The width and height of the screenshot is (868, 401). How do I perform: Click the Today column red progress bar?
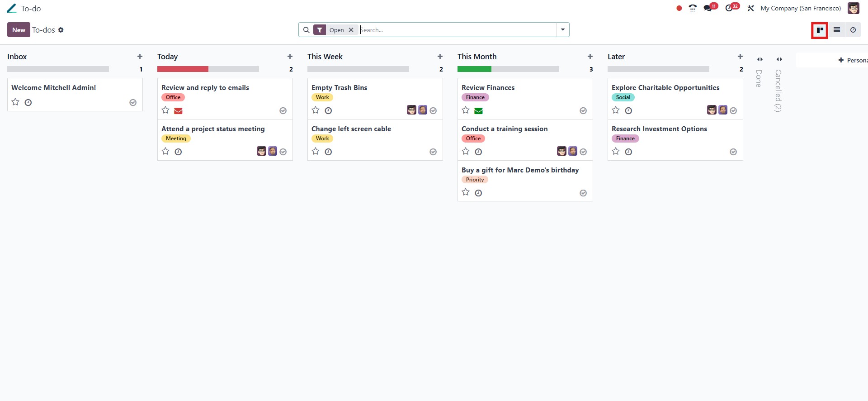coord(183,69)
